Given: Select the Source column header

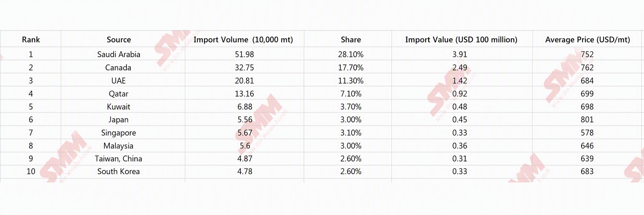Looking at the screenshot, I should pos(119,39).
